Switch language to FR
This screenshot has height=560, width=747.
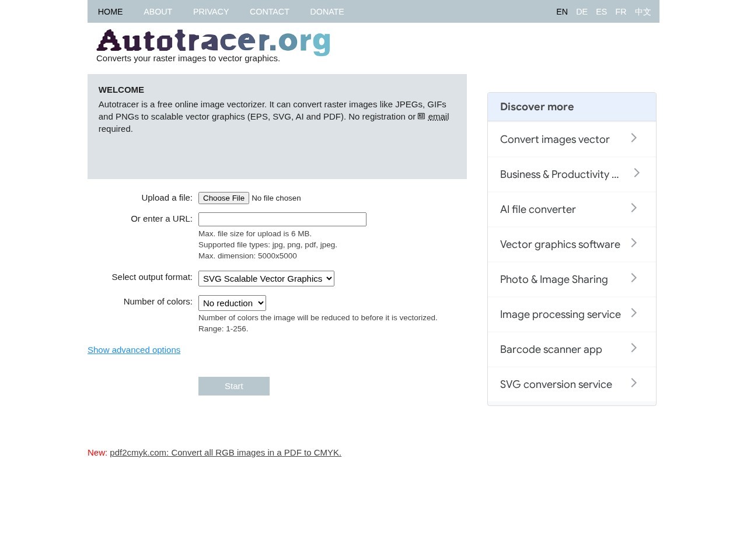[620, 12]
